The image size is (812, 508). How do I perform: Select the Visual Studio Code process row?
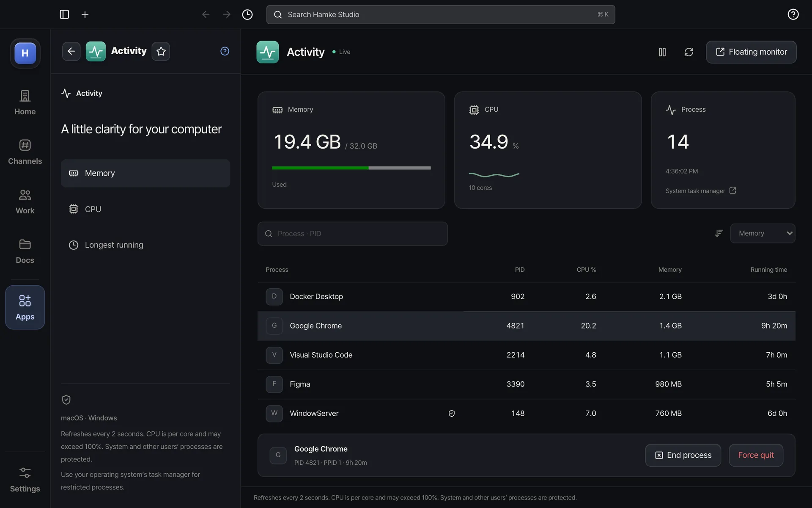pos(527,355)
